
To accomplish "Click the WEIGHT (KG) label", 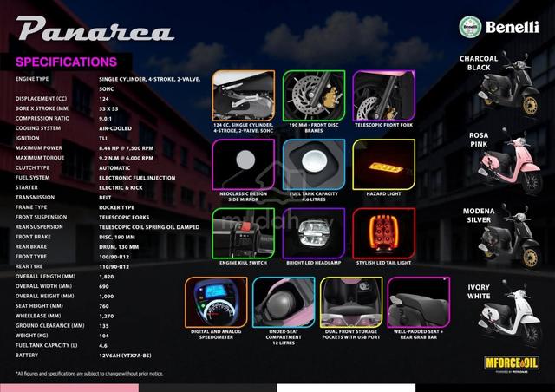I will tap(31, 336).
